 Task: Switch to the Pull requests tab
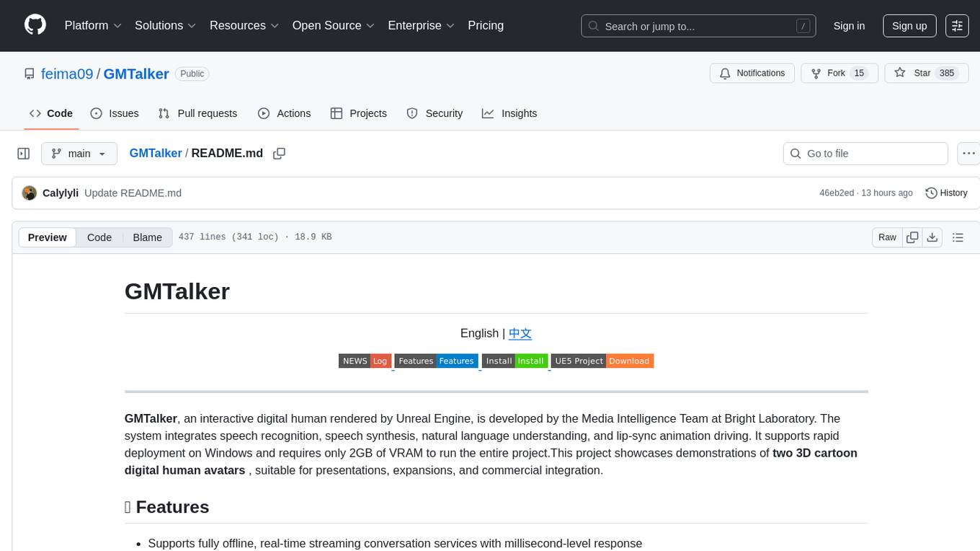pyautogui.click(x=197, y=113)
